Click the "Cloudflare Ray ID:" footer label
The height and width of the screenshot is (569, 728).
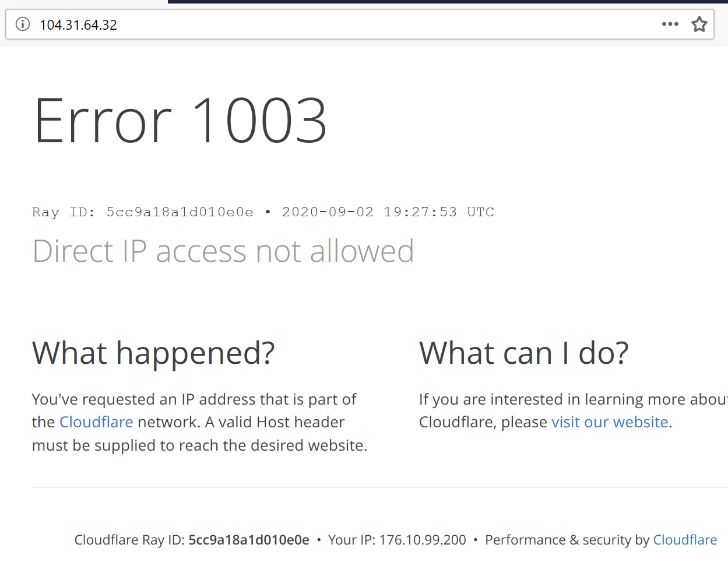129,540
